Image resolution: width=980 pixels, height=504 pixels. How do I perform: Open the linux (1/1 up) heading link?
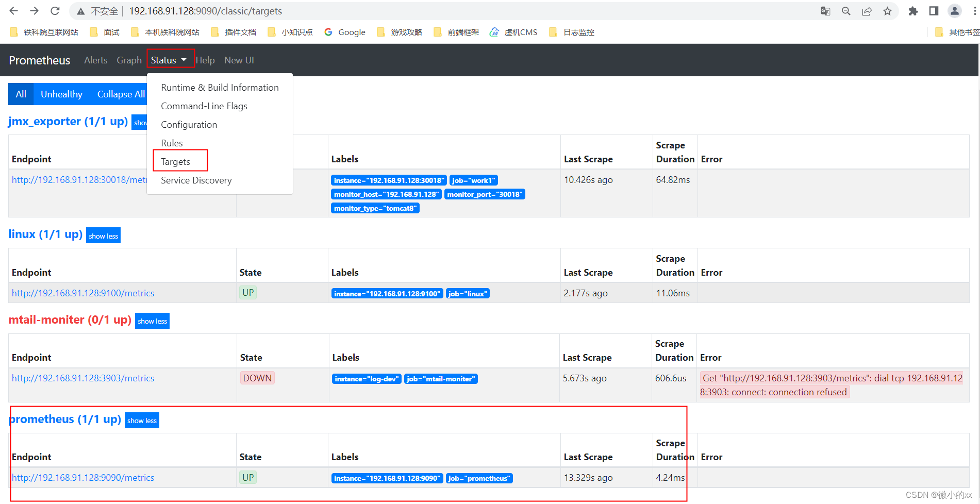click(45, 234)
